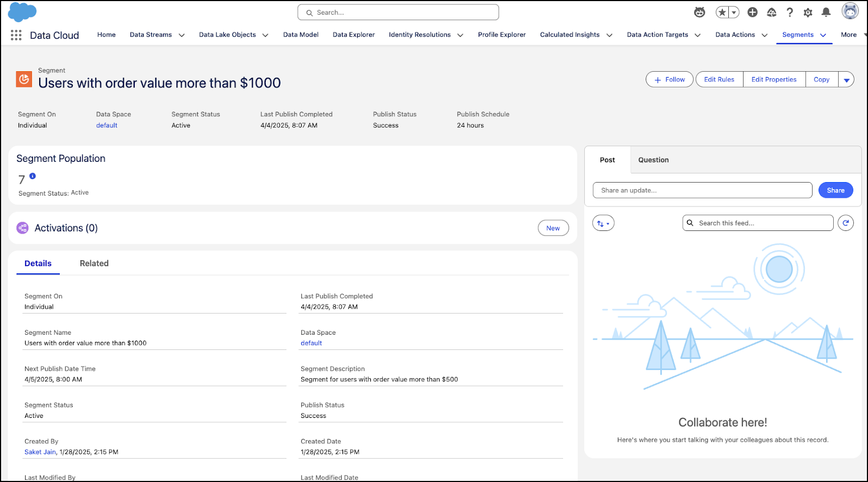Open the more actions dropdown beside Copy
This screenshot has width=868, height=482.
[846, 79]
